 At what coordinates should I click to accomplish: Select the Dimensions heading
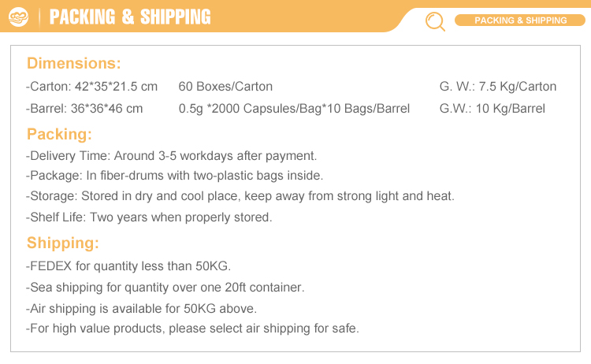coord(74,63)
